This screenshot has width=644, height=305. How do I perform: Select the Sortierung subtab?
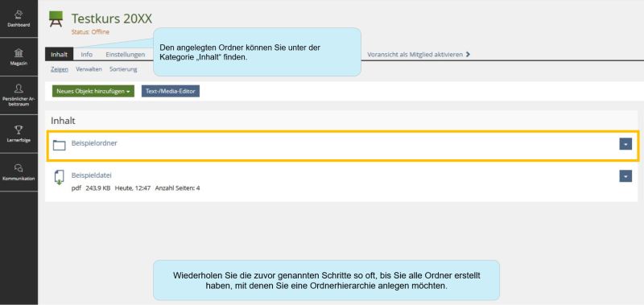click(x=123, y=69)
